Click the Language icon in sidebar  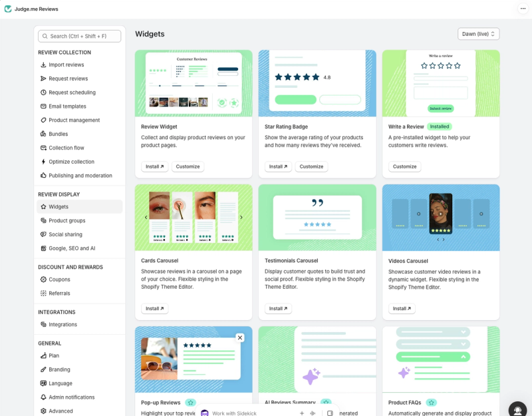43,383
